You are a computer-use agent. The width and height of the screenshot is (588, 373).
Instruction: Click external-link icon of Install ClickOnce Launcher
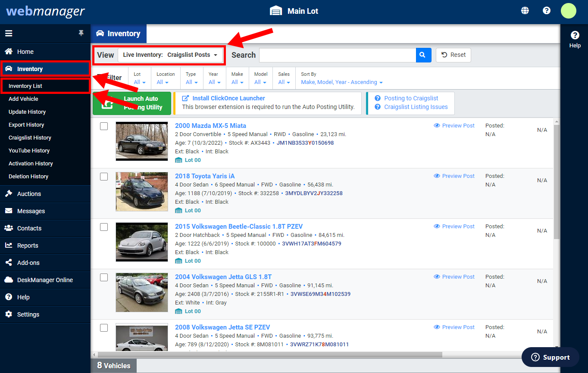point(185,98)
